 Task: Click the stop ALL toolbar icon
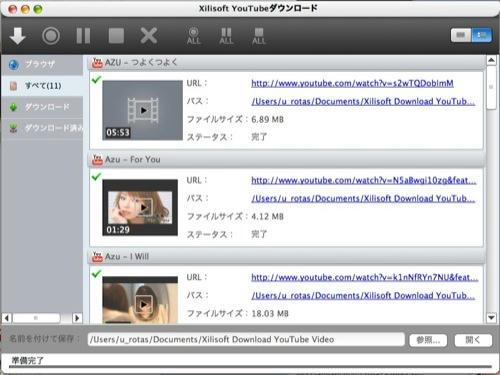pos(259,36)
